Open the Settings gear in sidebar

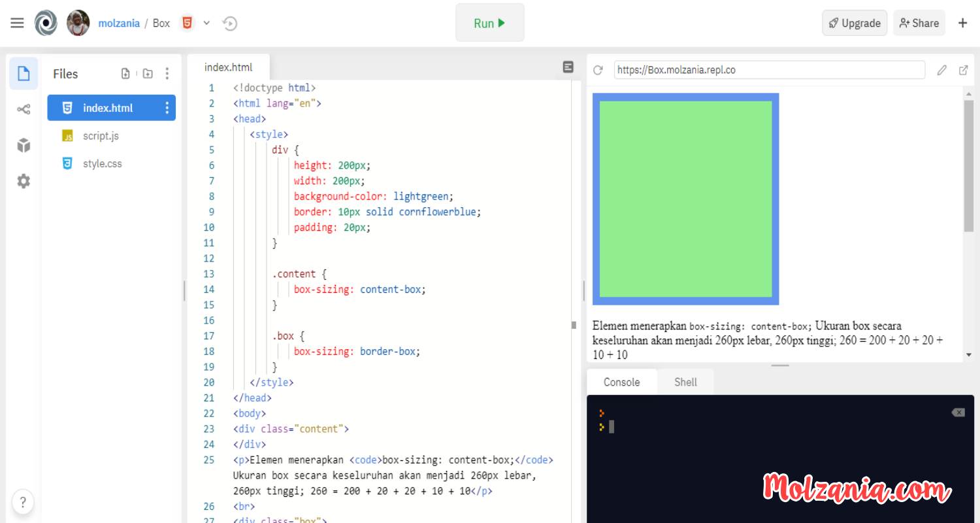[x=24, y=181]
